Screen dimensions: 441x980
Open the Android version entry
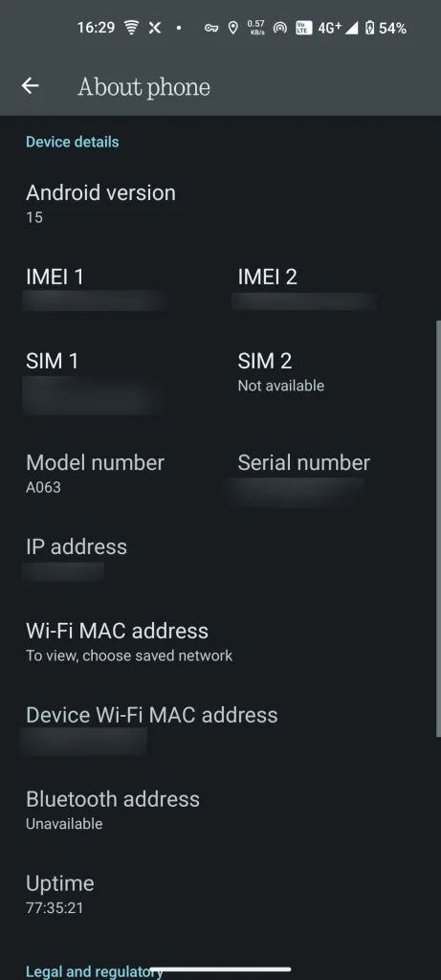pyautogui.click(x=220, y=204)
